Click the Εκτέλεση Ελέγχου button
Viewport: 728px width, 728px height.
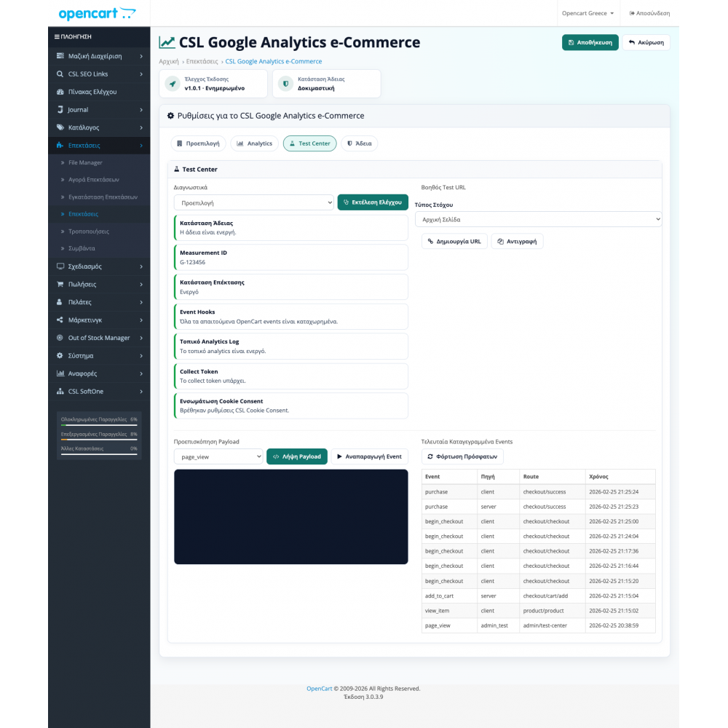tap(373, 202)
